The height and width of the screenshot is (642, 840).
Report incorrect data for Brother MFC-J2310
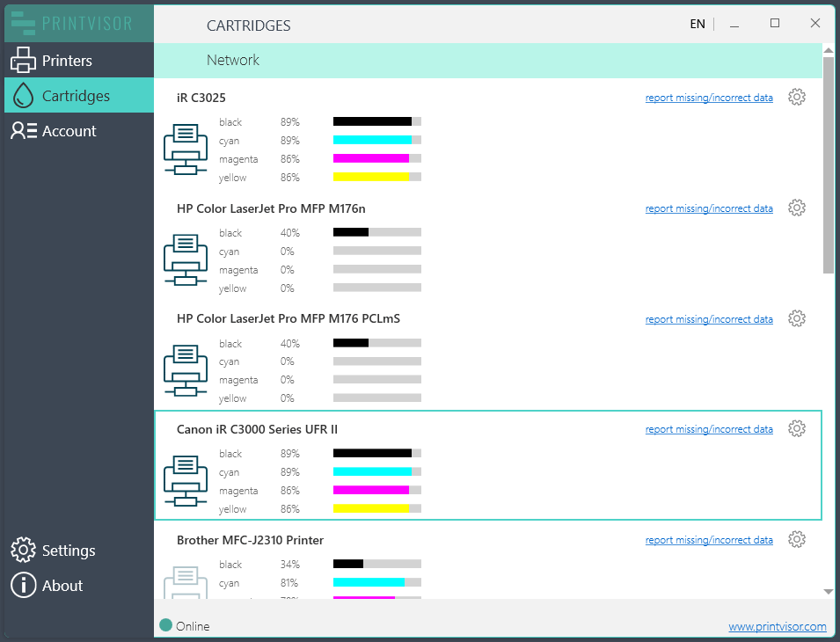(709, 540)
